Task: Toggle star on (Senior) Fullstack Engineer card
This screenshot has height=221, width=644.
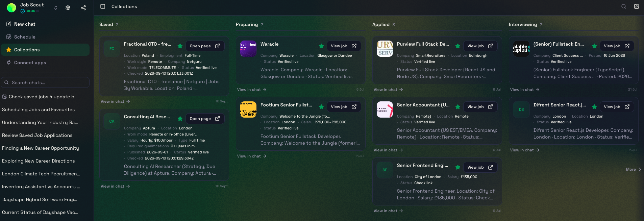Action: click(x=594, y=46)
